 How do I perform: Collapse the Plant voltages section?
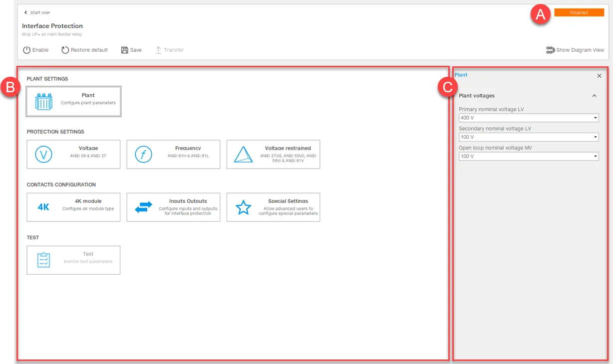pos(594,96)
